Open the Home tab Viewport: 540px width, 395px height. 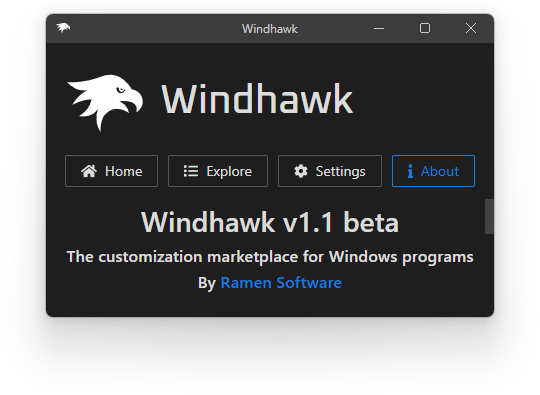click(111, 171)
